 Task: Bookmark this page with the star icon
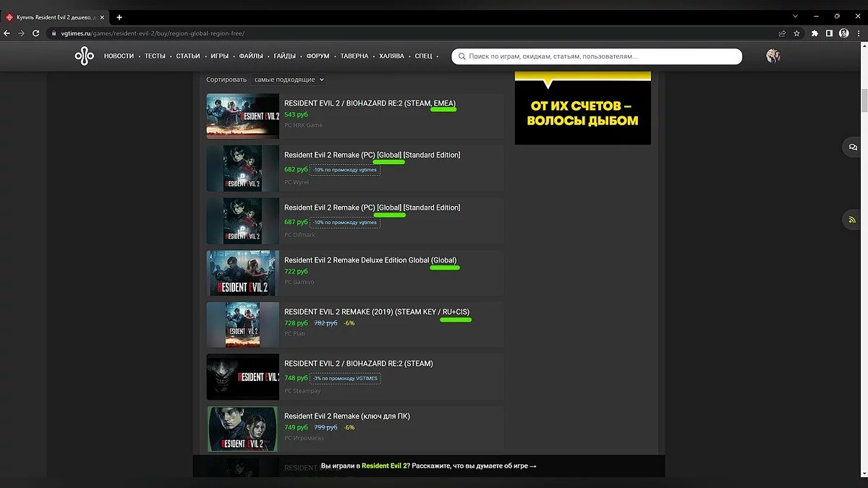click(x=796, y=33)
